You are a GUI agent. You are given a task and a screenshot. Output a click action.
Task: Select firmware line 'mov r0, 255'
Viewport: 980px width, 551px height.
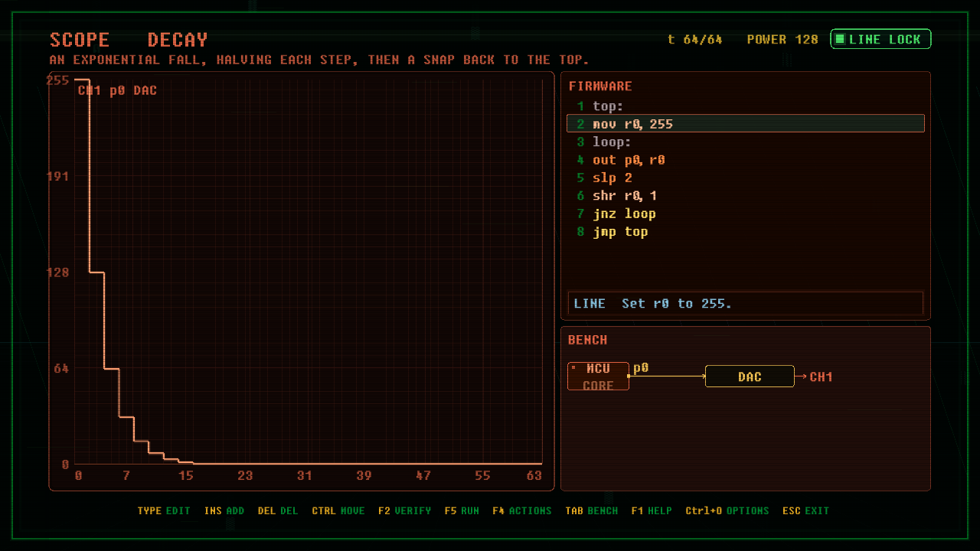click(x=745, y=123)
